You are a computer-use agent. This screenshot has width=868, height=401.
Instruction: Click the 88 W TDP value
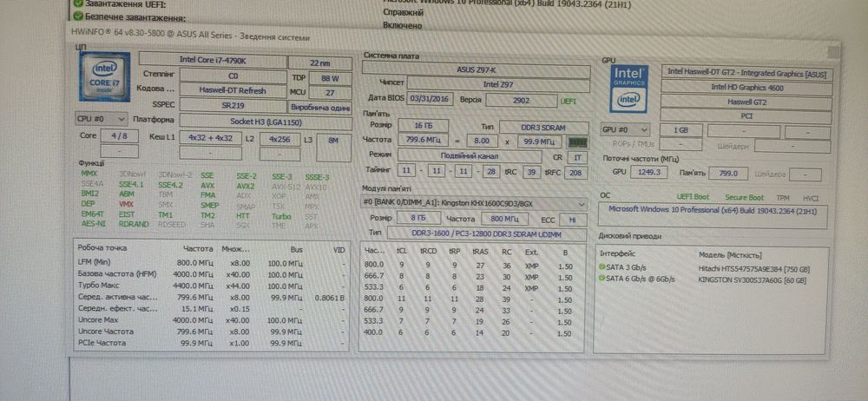[x=330, y=78]
